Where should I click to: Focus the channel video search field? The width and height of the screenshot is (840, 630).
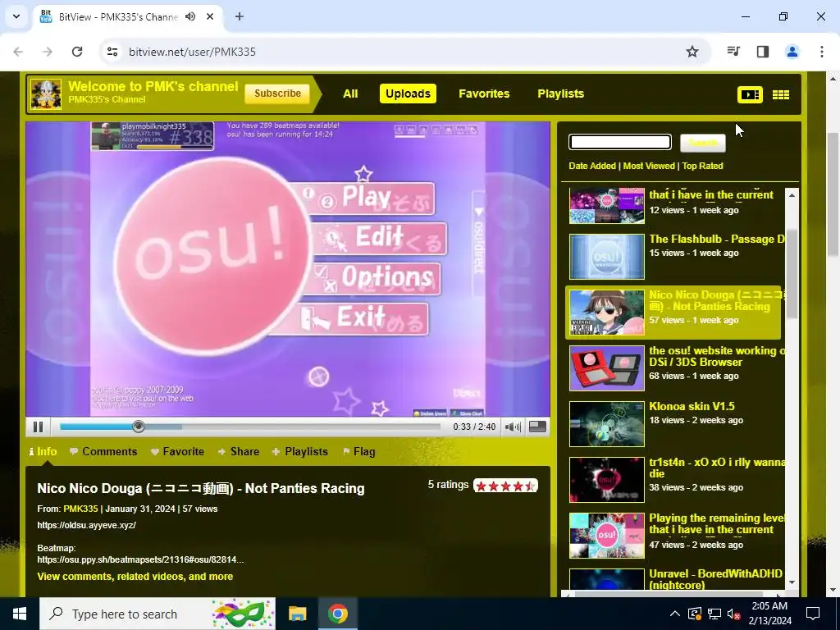click(x=620, y=142)
